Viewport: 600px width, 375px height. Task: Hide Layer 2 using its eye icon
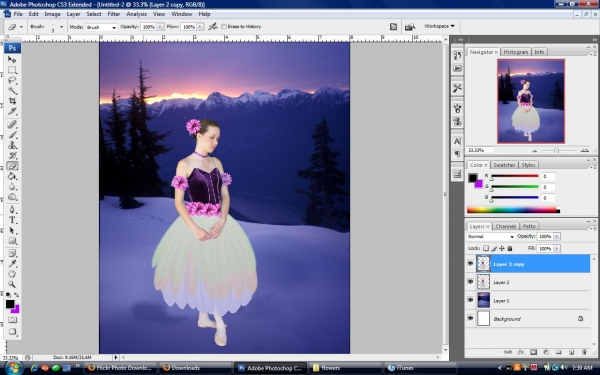click(470, 282)
